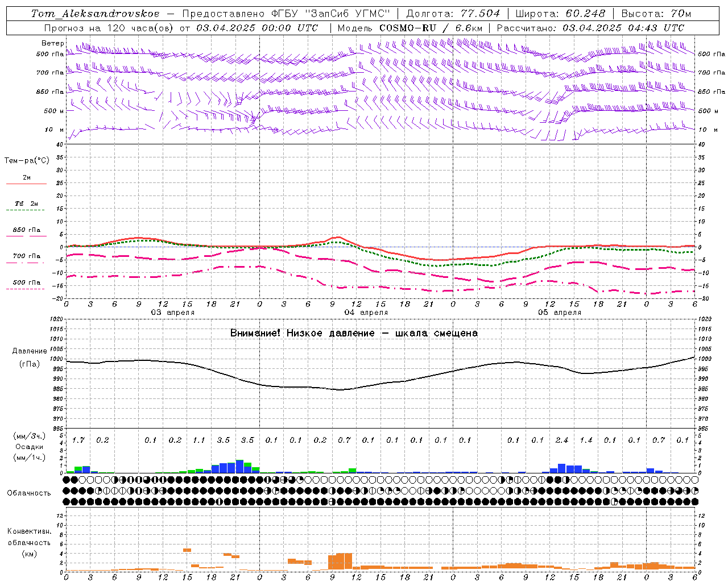
Task: Click the "700 гПа" label in the temperature legend
Action: [x=27, y=256]
